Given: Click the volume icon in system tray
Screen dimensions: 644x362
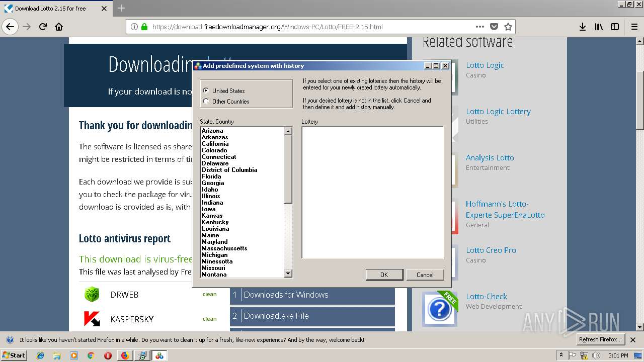Looking at the screenshot, I should click(x=596, y=355).
